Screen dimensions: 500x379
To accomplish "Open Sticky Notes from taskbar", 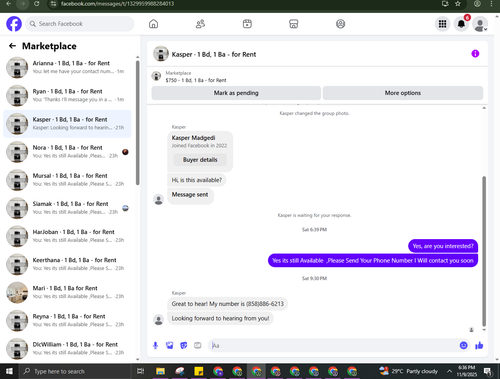I will [x=199, y=371].
